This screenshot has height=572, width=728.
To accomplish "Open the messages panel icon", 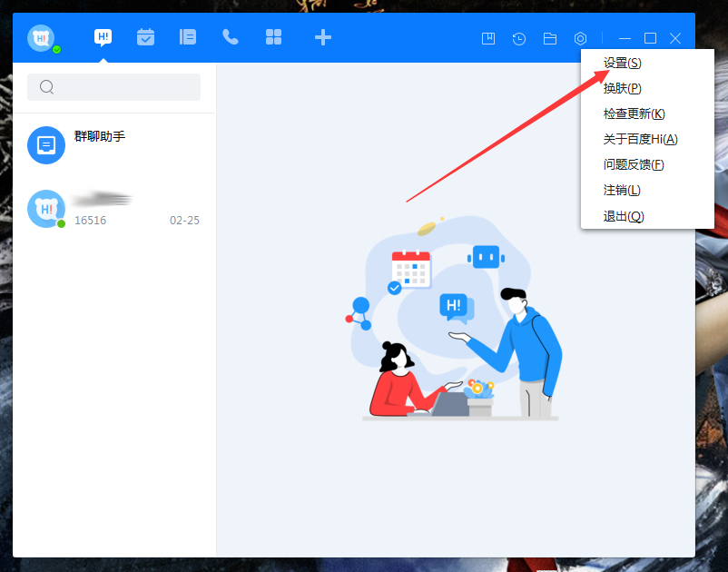I will click(103, 37).
